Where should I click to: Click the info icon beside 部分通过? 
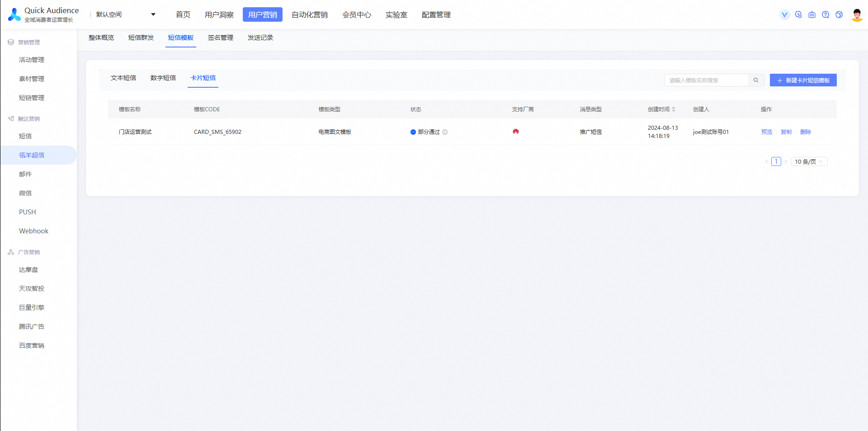coord(445,132)
